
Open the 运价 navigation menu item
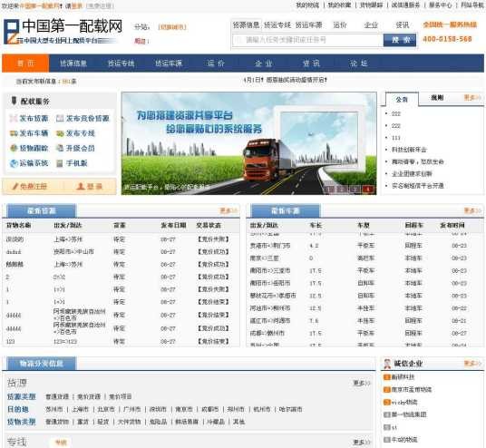(216, 63)
